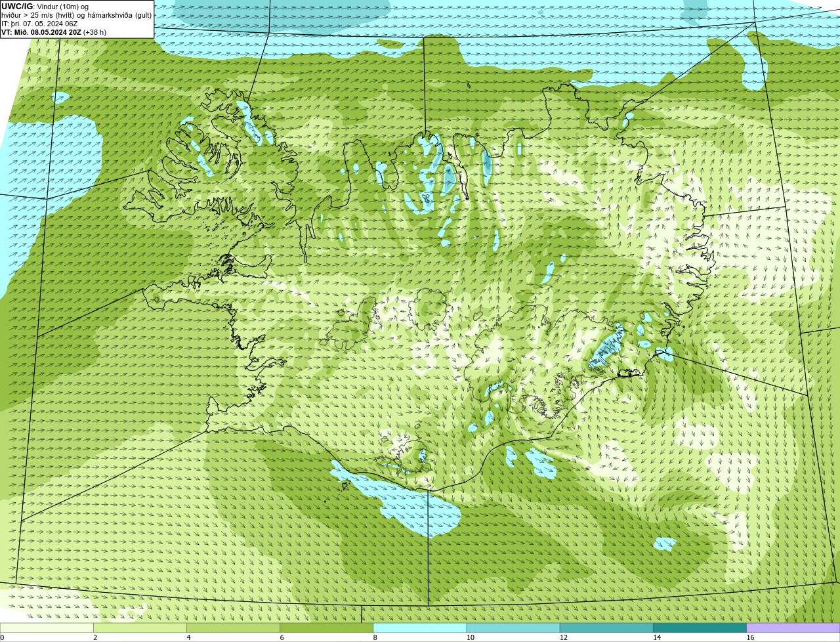
Task: Click the legend tick label "12"
Action: point(563,637)
